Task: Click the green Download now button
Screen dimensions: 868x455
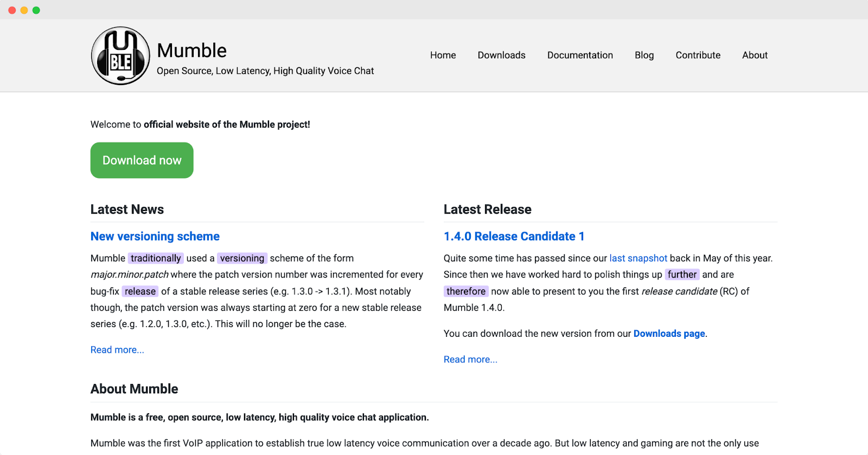Action: tap(142, 160)
